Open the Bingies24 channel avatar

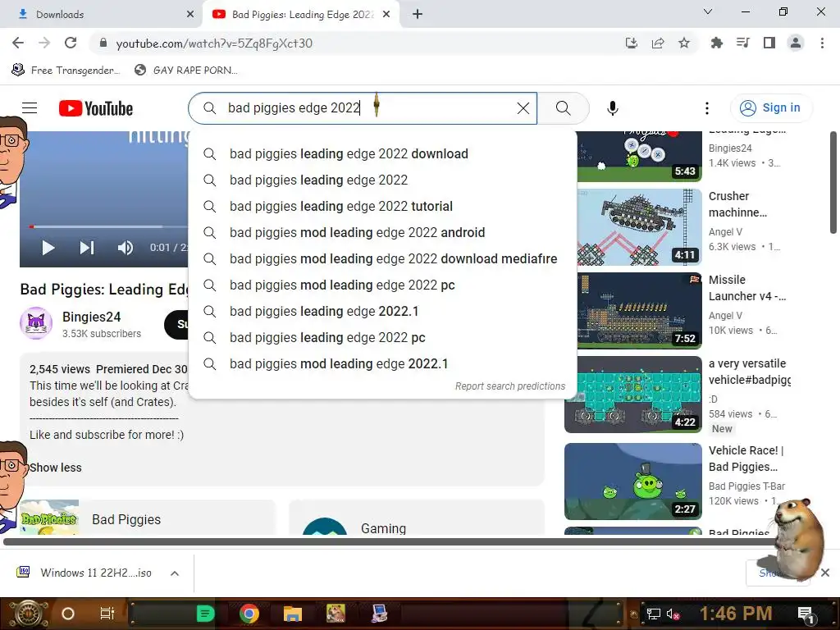[x=36, y=323]
